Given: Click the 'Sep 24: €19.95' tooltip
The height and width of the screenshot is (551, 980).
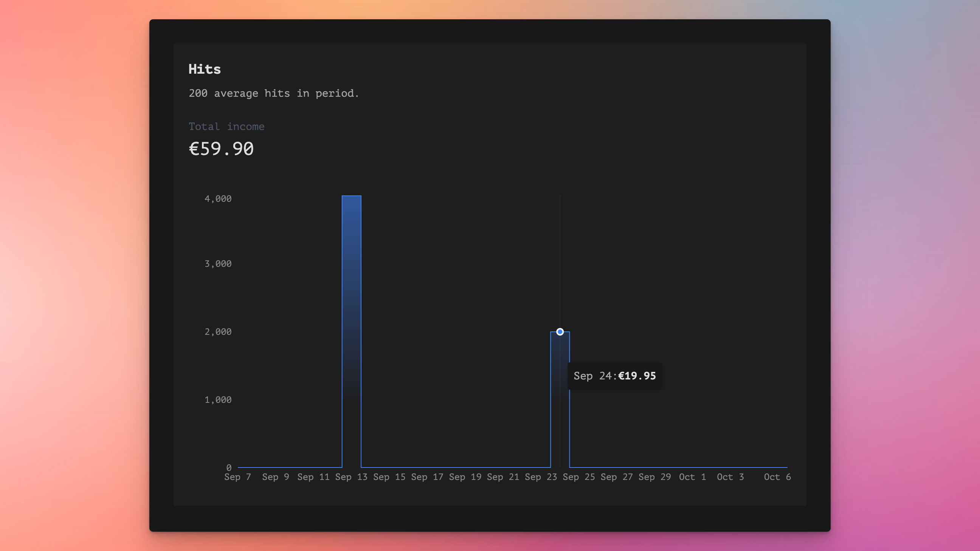Looking at the screenshot, I should point(615,376).
